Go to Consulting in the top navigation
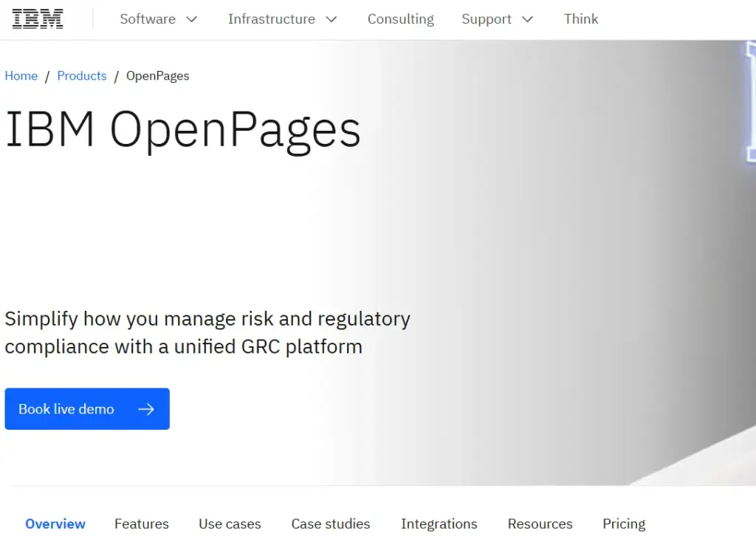The width and height of the screenshot is (756, 548). pos(401,18)
